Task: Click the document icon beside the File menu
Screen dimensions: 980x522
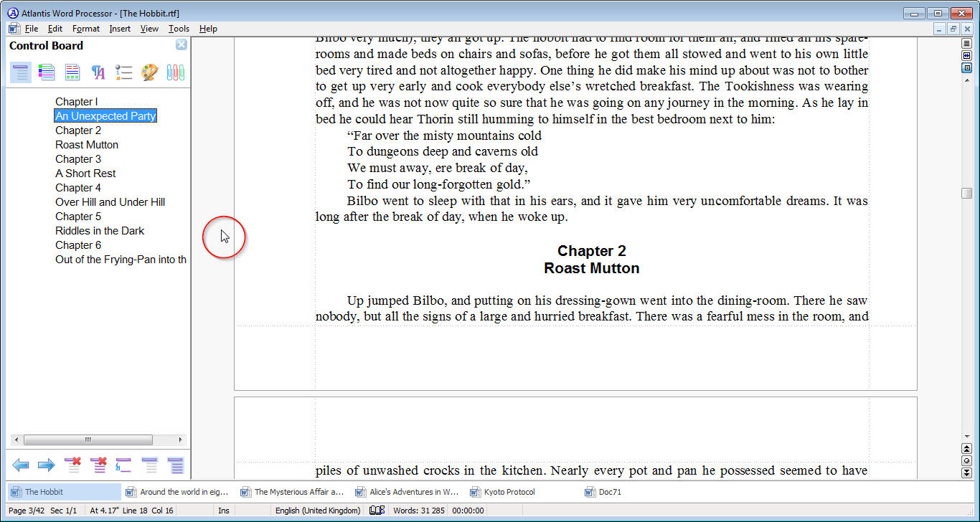Action: coord(14,29)
